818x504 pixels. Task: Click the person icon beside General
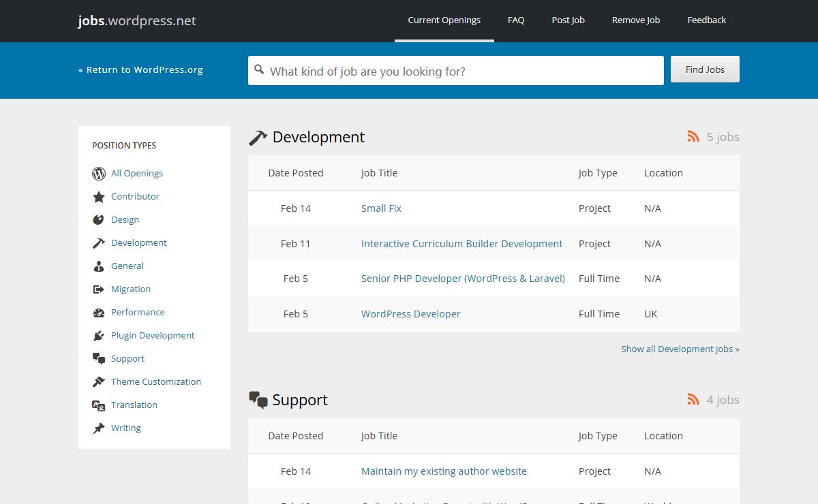tap(99, 266)
